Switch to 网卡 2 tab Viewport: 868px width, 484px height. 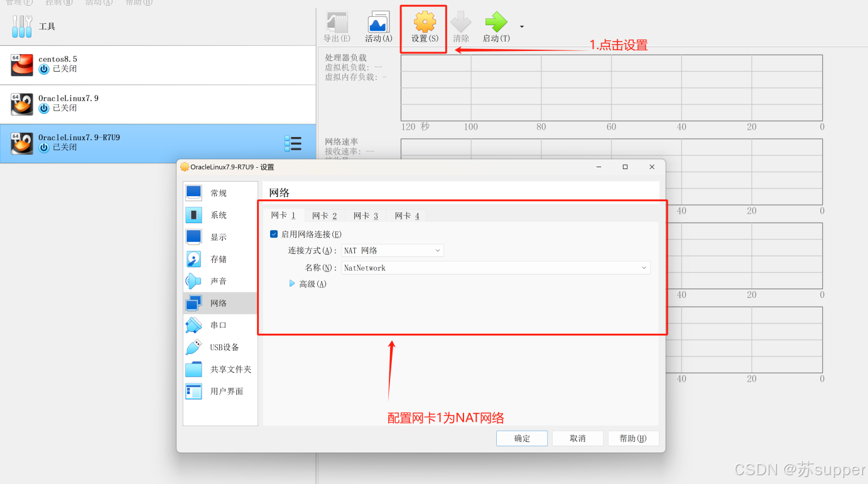pyautogui.click(x=325, y=216)
